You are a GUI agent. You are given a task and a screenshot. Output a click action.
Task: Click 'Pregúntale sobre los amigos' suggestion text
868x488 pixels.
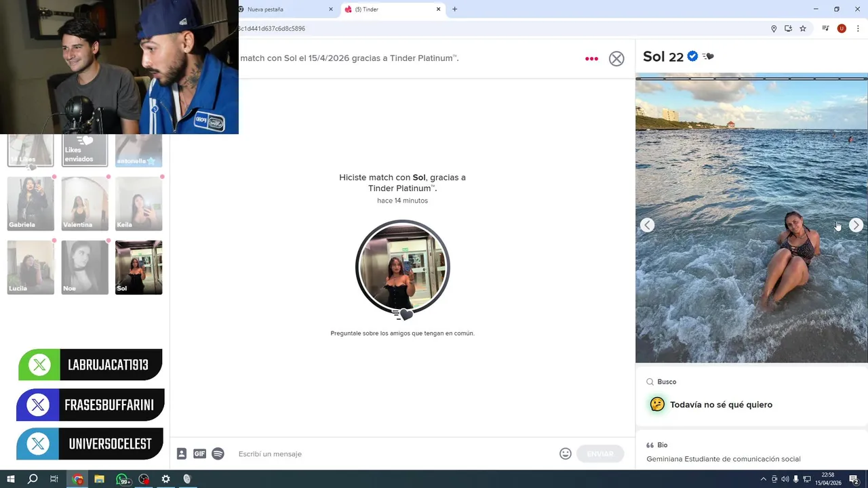pyautogui.click(x=403, y=333)
